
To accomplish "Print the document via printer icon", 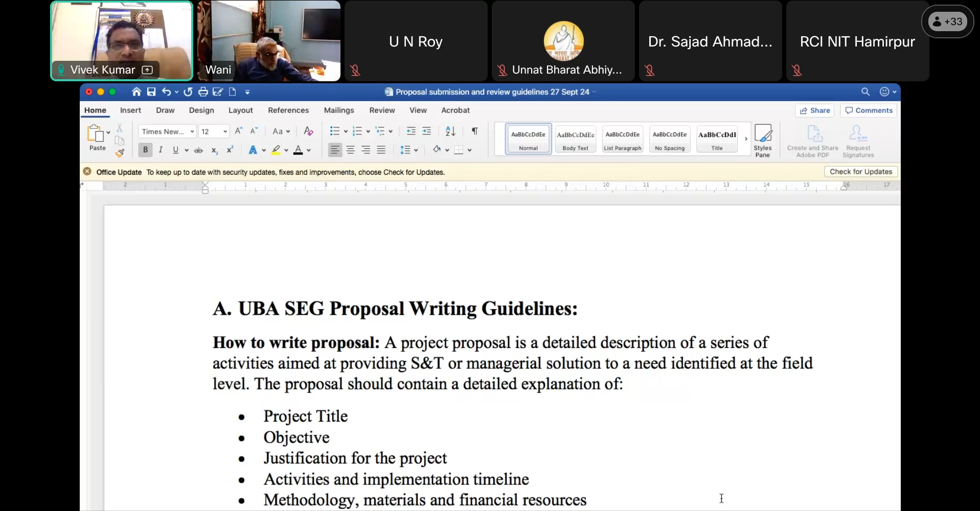I will point(203,92).
